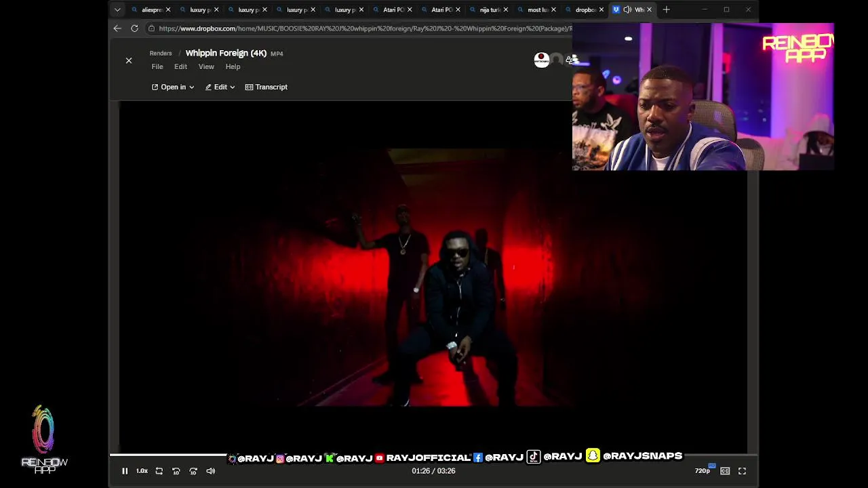Open the View menu

(206, 66)
